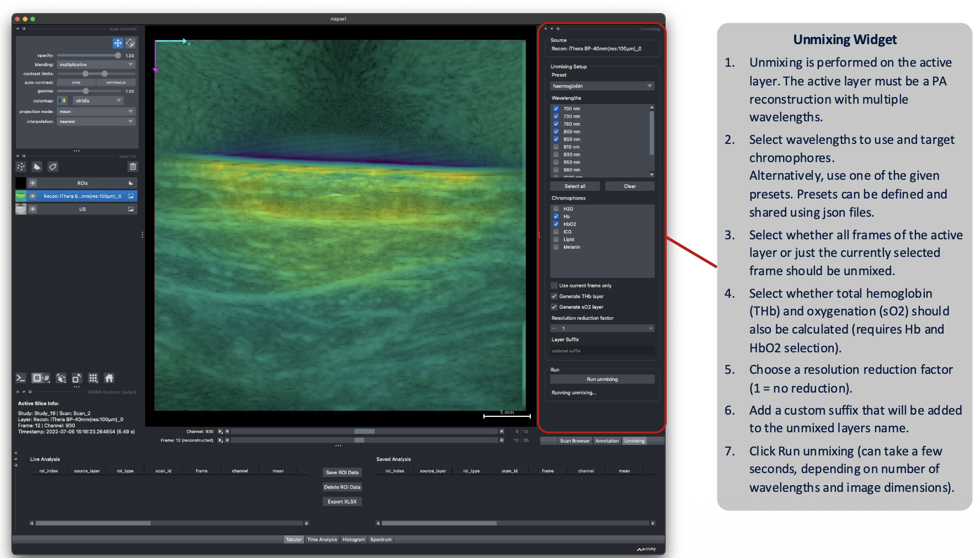
Task: Click the Run unmixing button
Action: 603,379
